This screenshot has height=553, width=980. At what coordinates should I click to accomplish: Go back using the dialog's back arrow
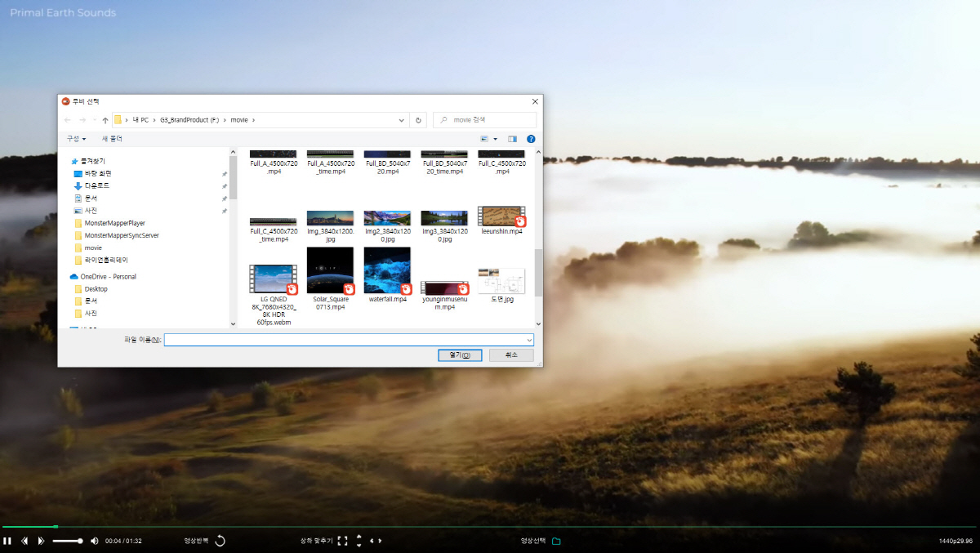(68, 120)
